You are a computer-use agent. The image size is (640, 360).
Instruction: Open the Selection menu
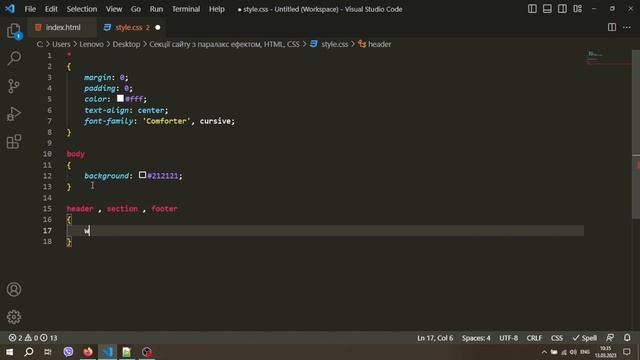pyautogui.click(x=82, y=9)
